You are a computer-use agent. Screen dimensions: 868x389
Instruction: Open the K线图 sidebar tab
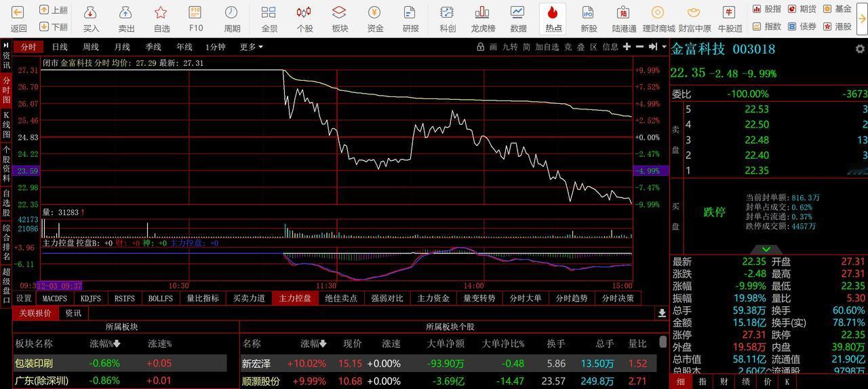6,125
